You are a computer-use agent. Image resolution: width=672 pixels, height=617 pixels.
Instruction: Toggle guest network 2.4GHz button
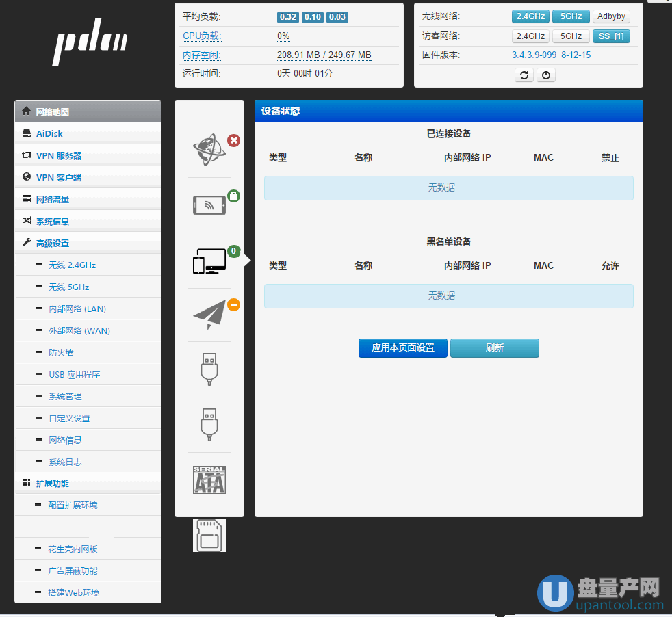[530, 36]
